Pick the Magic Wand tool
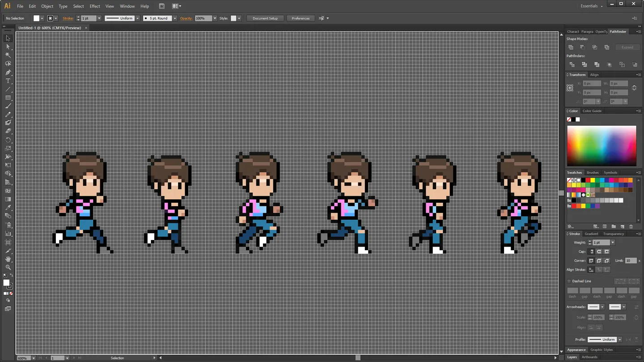 pos(8,55)
